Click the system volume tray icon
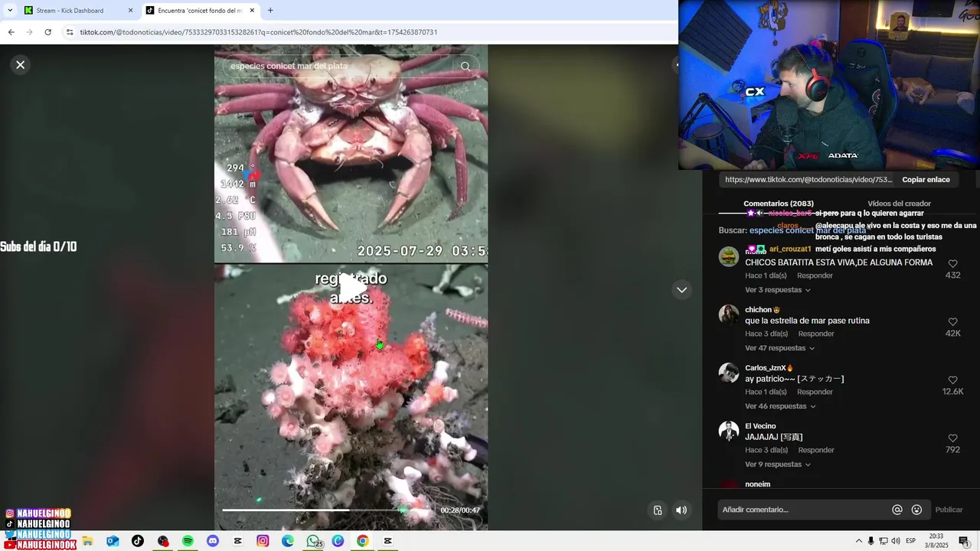 pyautogui.click(x=895, y=541)
